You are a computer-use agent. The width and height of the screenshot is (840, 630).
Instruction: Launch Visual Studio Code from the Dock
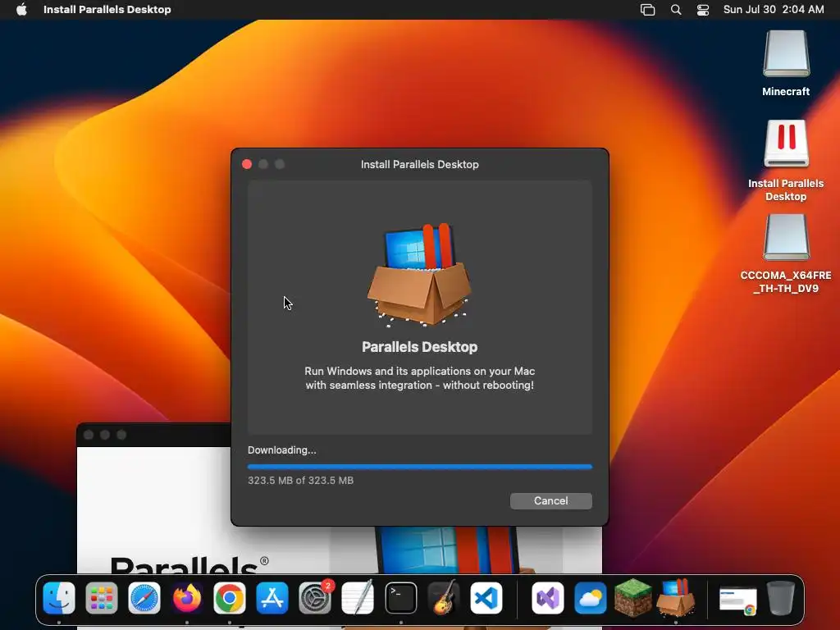pyautogui.click(x=486, y=598)
